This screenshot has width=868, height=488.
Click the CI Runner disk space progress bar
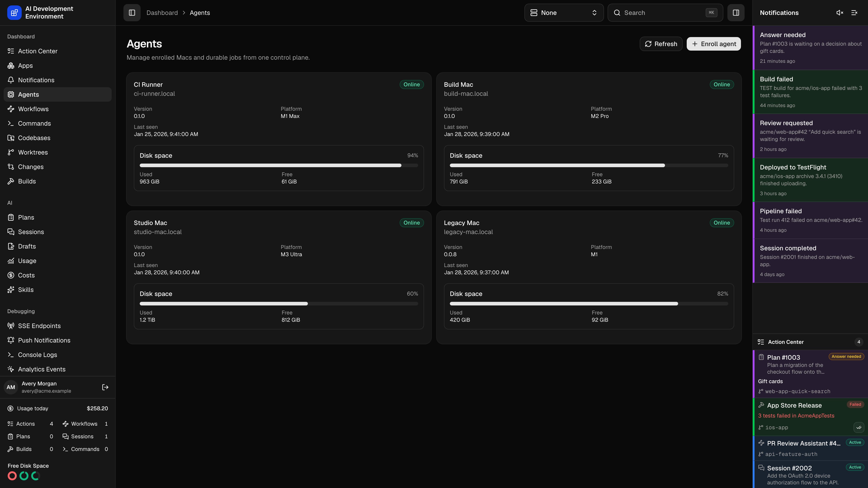pos(279,165)
